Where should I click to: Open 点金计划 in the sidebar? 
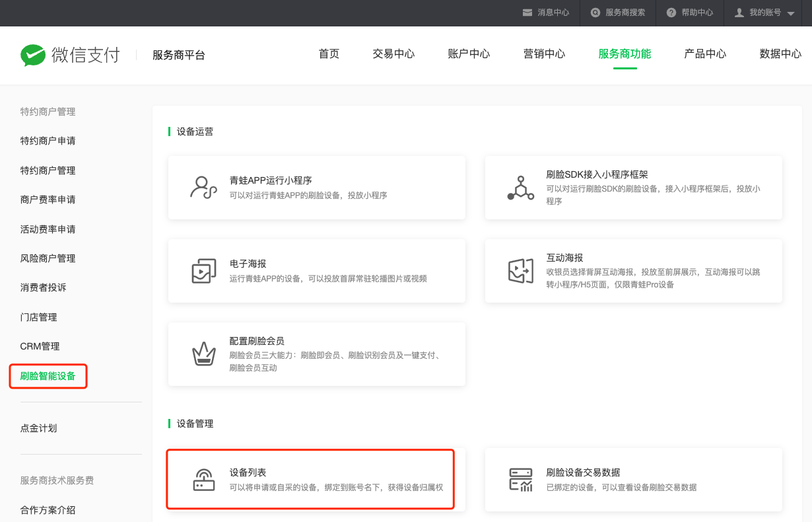39,428
